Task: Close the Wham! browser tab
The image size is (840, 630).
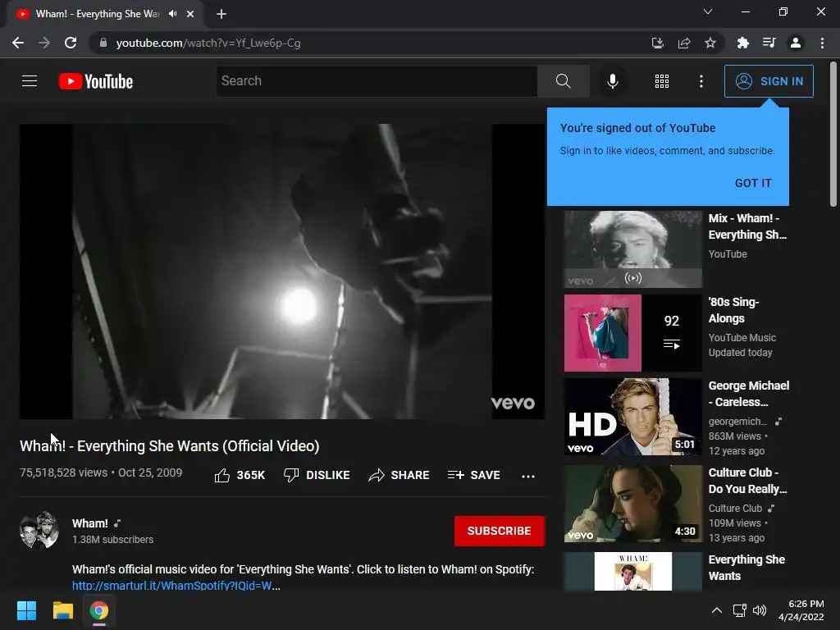Action: pos(190,14)
